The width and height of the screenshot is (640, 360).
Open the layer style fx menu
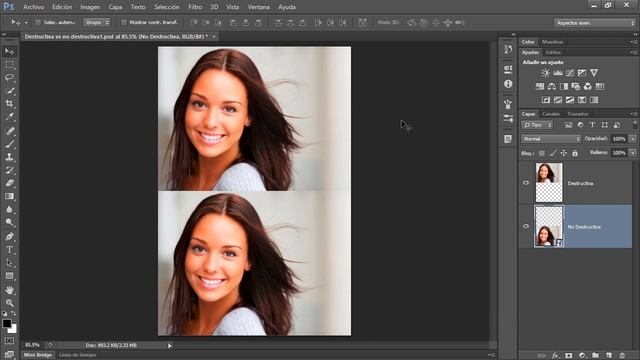[x=555, y=356]
